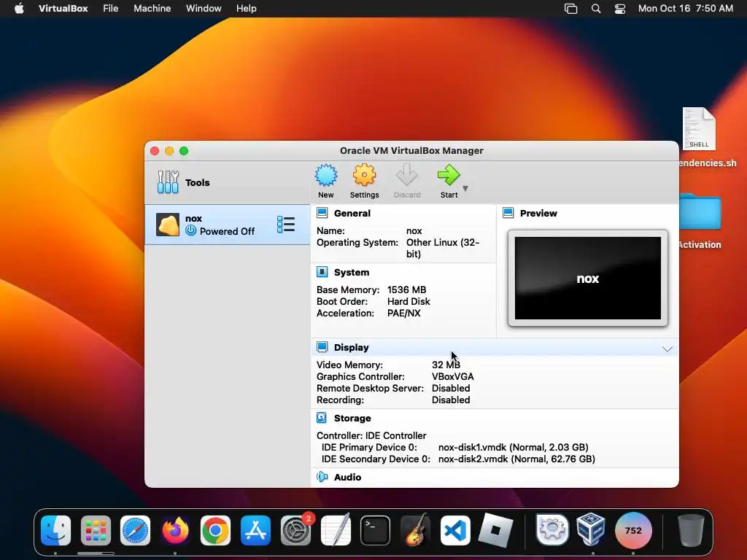Start the nox VM with green arrow
This screenshot has height=560, width=747.
tap(449, 176)
